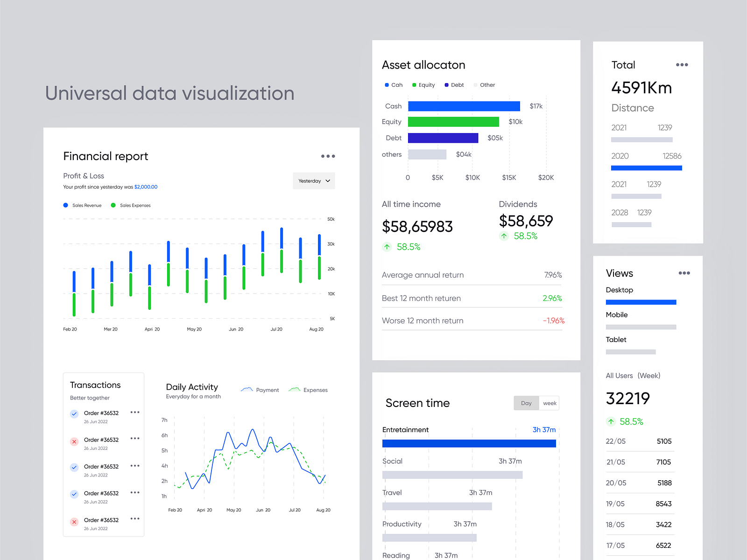Select the 22/05 row in Views list

tap(639, 441)
